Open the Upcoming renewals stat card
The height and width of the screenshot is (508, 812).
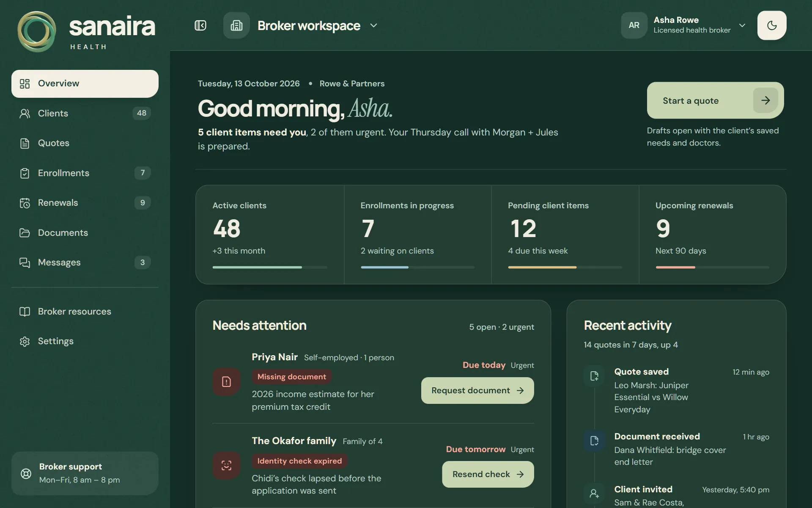pos(713,235)
